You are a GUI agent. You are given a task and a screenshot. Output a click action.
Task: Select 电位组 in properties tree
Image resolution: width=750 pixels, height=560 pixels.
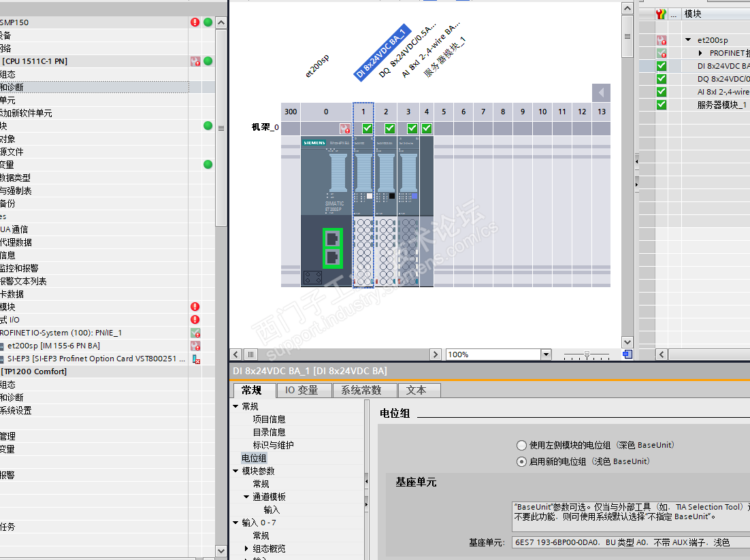(254, 458)
